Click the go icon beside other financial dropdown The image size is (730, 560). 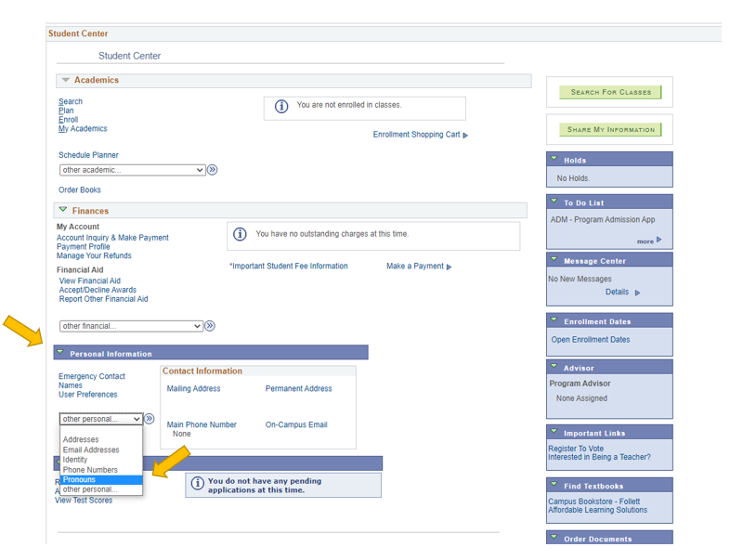point(210,326)
